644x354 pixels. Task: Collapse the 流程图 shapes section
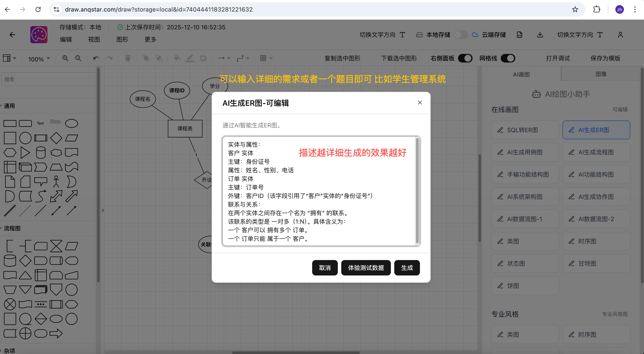pos(12,228)
